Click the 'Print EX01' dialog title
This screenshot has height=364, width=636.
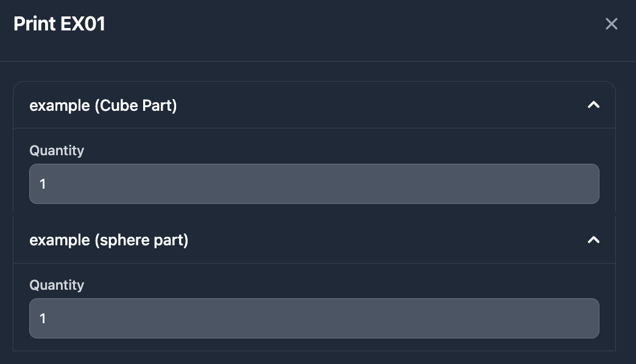tap(60, 24)
